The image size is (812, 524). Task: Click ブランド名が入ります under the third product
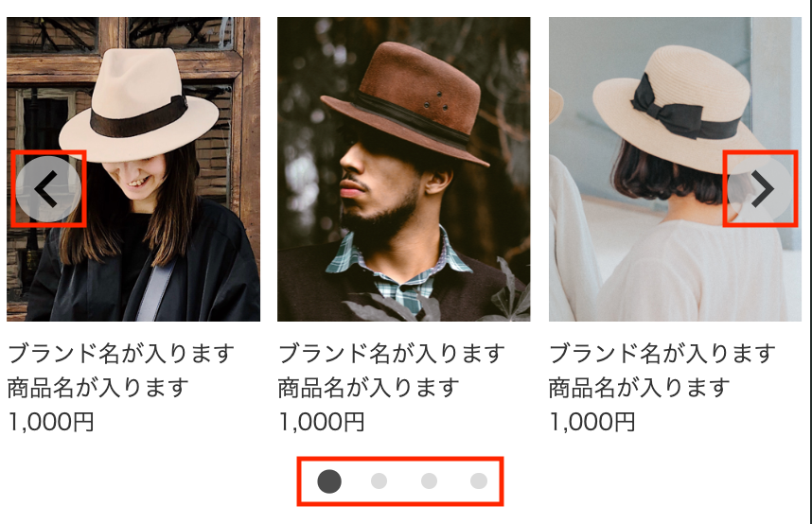(662, 354)
